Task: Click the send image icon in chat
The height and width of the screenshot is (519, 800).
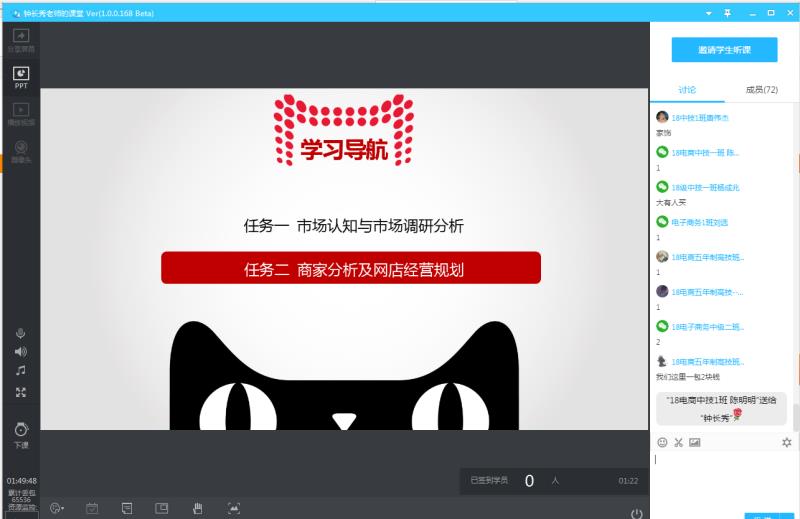Action: point(695,442)
